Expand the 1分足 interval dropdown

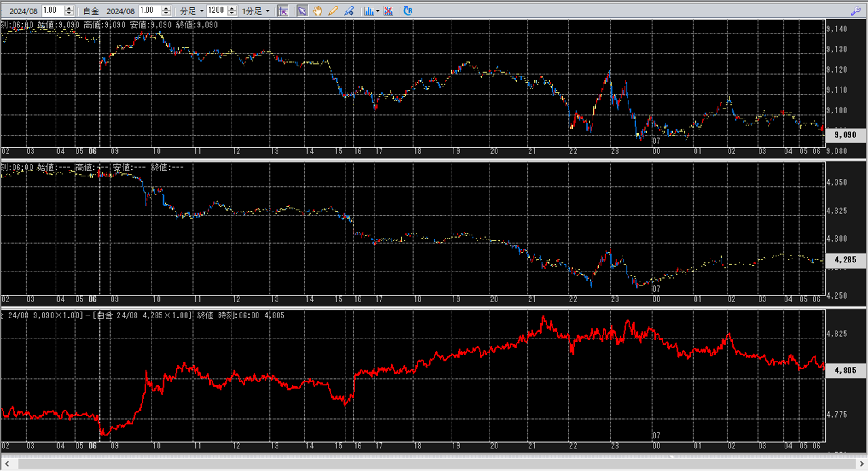tap(268, 11)
